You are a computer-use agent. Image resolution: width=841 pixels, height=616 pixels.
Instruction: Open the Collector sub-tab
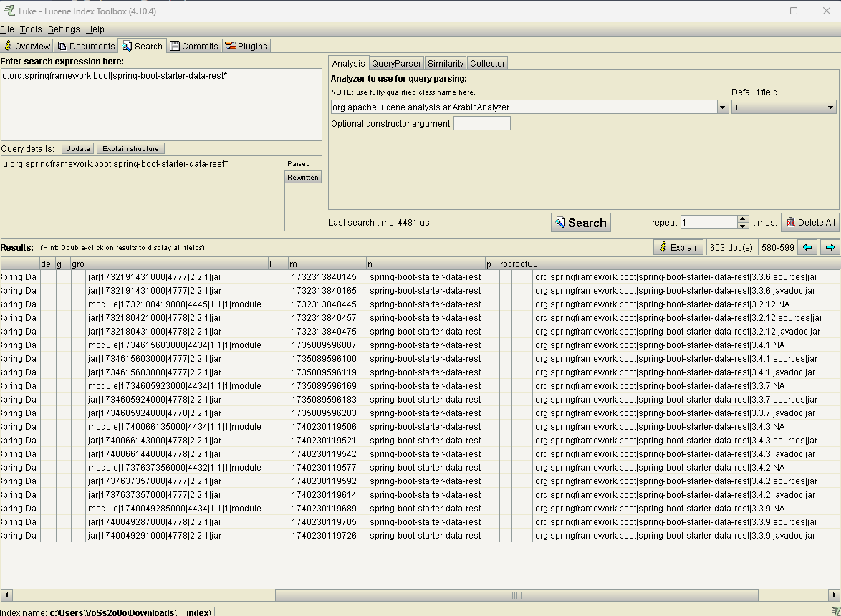488,63
